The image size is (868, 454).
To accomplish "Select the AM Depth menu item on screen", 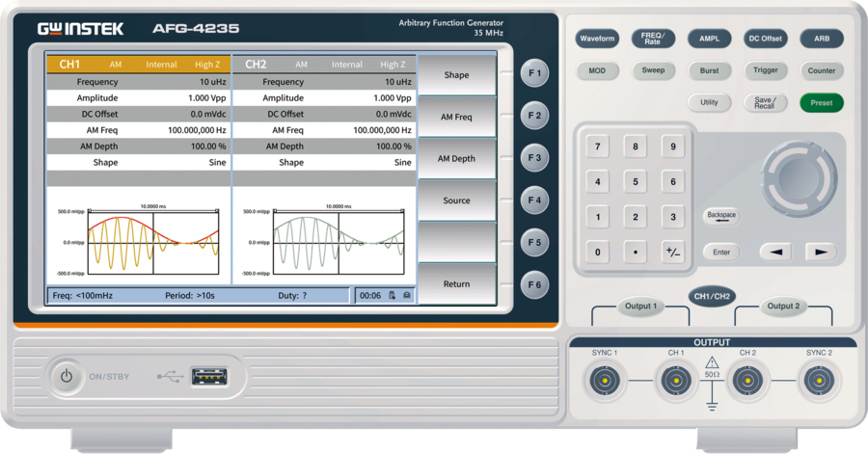I will point(457,159).
